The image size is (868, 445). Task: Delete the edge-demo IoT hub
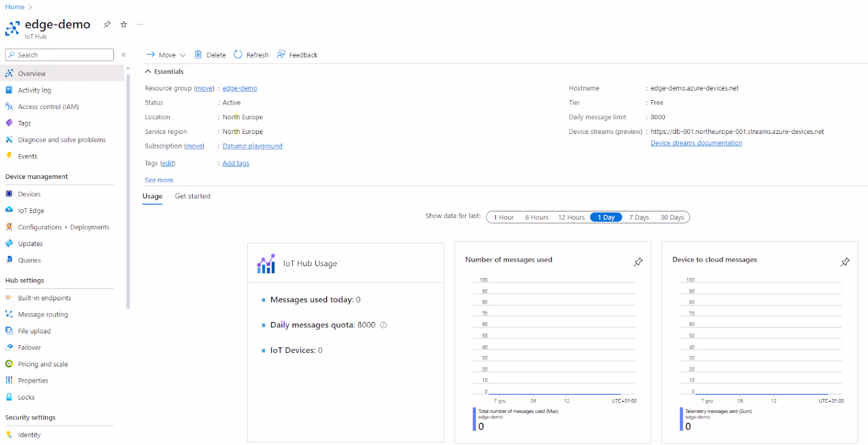click(x=210, y=55)
